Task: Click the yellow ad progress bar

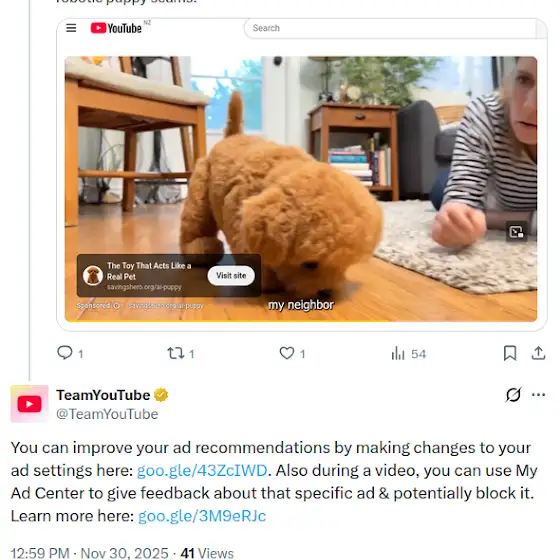Action: [227, 320]
